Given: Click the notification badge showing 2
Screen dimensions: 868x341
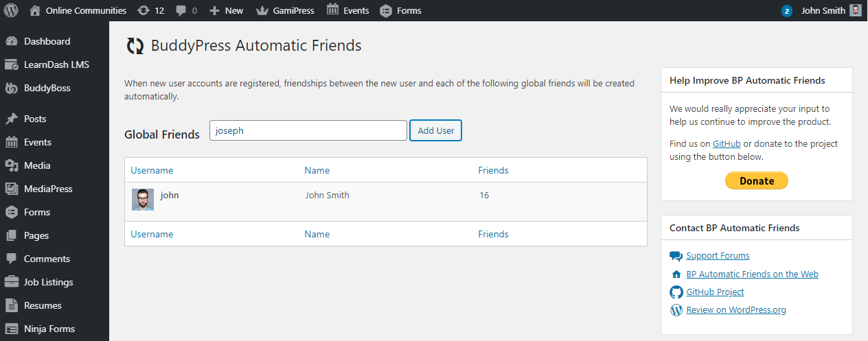Looking at the screenshot, I should pos(786,11).
